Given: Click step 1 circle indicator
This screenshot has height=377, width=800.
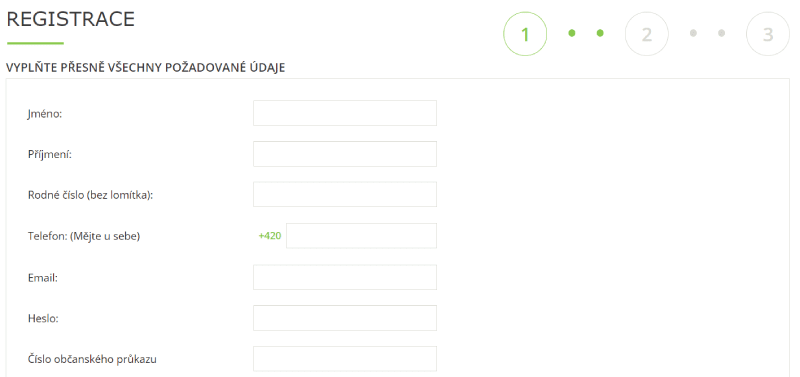Looking at the screenshot, I should (525, 34).
